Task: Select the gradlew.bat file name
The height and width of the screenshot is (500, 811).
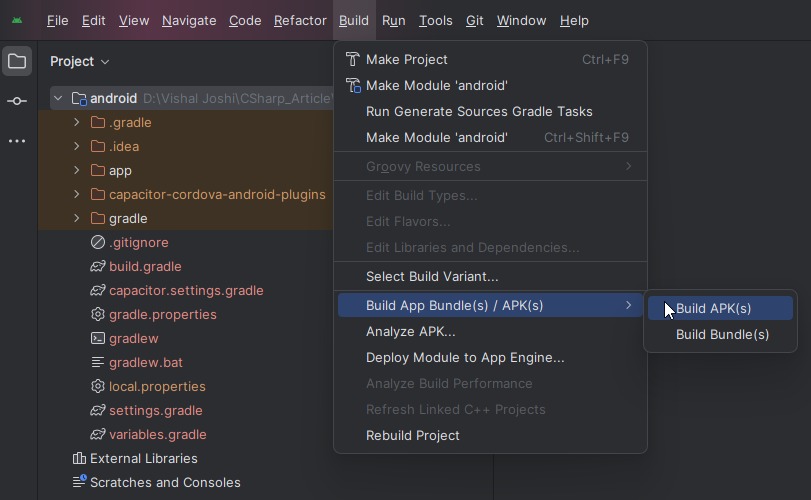Action: tap(146, 362)
